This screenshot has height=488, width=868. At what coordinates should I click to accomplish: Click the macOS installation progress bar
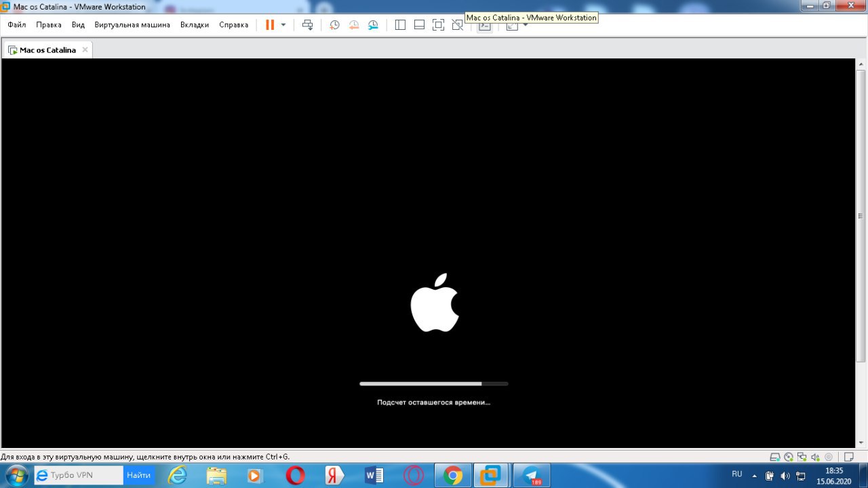434,383
